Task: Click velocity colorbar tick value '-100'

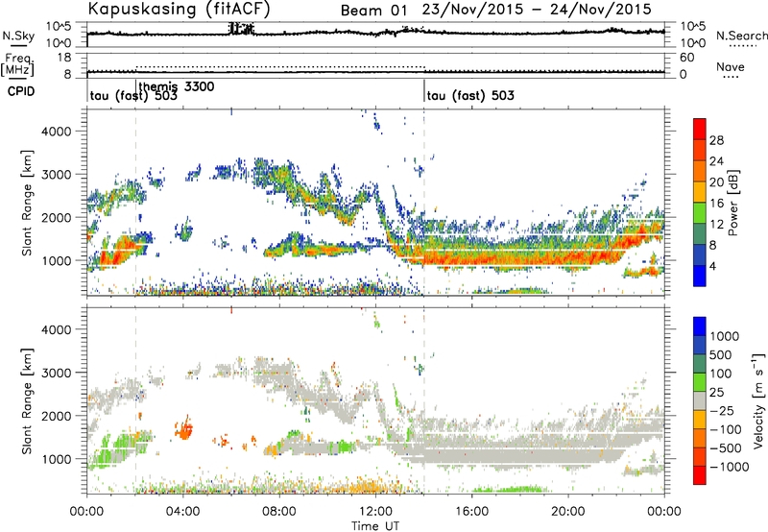Action: pyautogui.click(x=725, y=429)
